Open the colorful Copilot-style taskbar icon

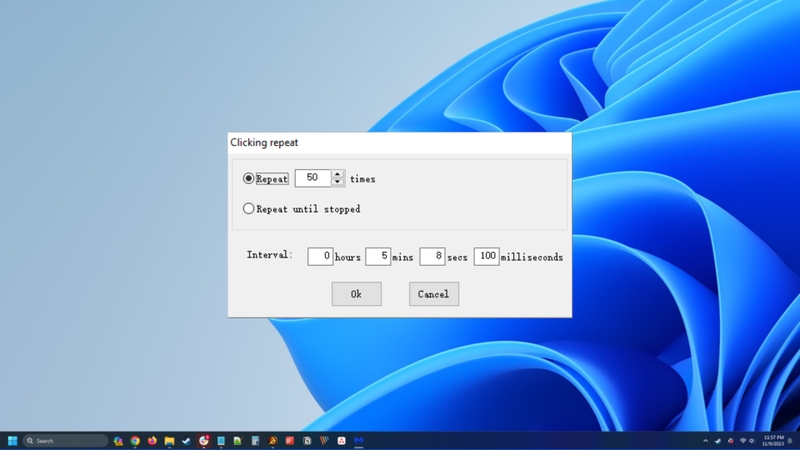[x=118, y=441]
